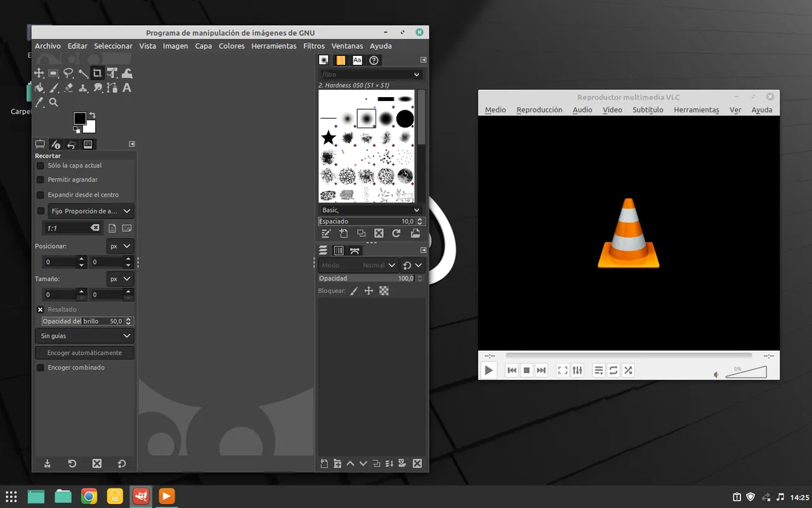Open Chrome from the taskbar
This screenshot has height=508, width=812.
click(x=89, y=496)
